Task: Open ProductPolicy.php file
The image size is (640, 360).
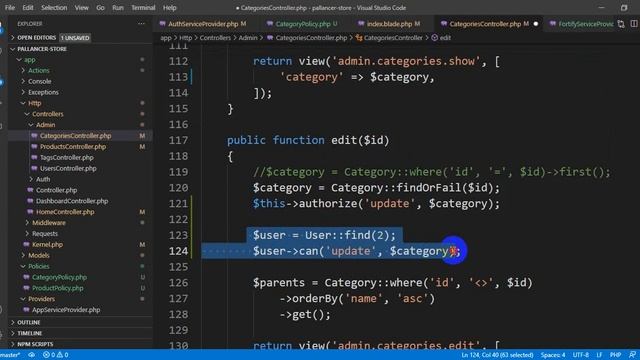Action: click(x=57, y=288)
